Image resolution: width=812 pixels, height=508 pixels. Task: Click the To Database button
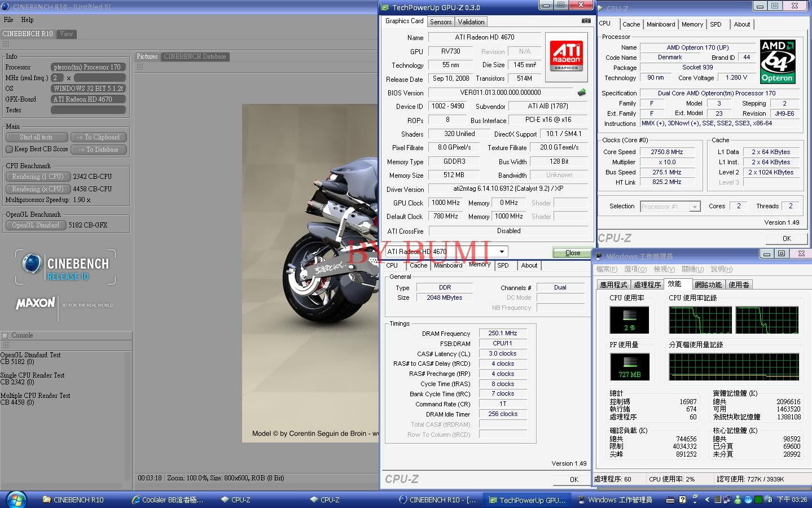99,150
